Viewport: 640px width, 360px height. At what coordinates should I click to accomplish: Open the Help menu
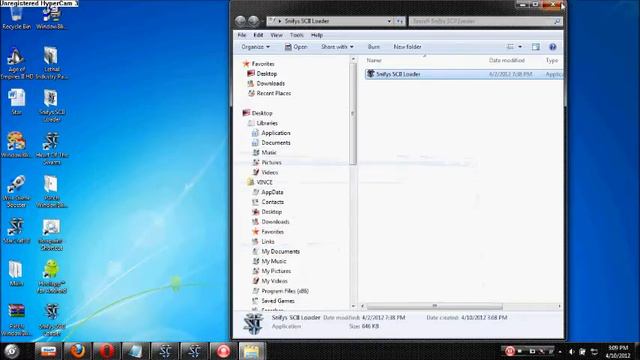point(317,35)
